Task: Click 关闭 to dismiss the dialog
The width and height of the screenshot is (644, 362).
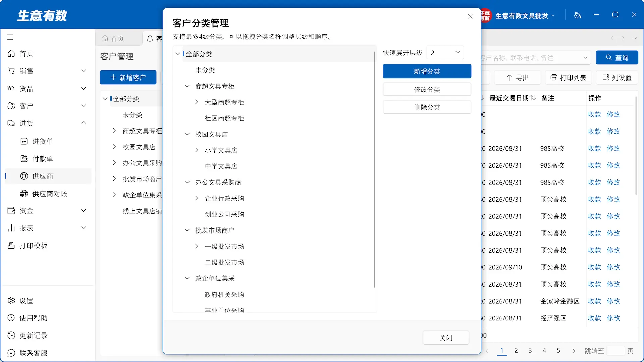Action: pyautogui.click(x=446, y=338)
